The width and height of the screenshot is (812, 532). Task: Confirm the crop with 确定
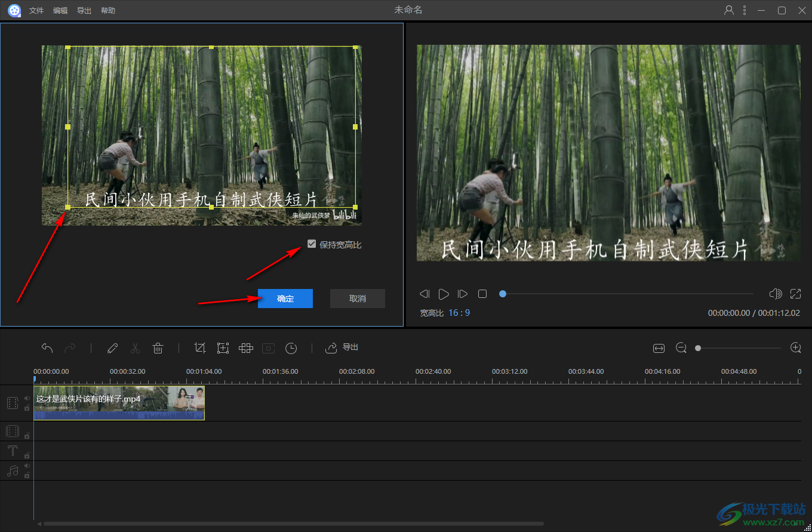pos(285,299)
